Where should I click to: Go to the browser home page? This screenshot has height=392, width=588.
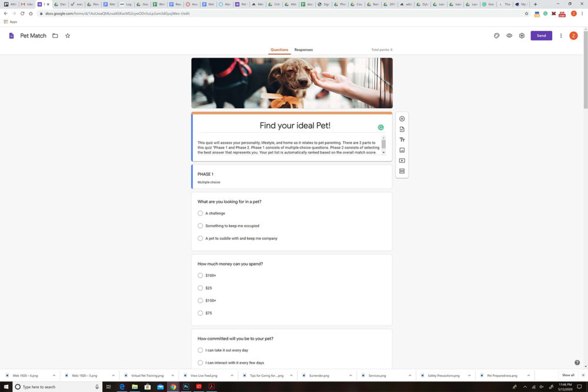pyautogui.click(x=31, y=14)
